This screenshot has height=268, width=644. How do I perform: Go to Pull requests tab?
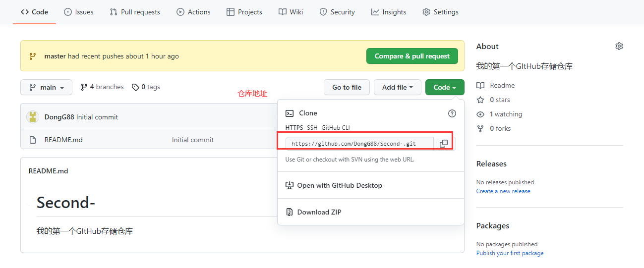coord(135,12)
